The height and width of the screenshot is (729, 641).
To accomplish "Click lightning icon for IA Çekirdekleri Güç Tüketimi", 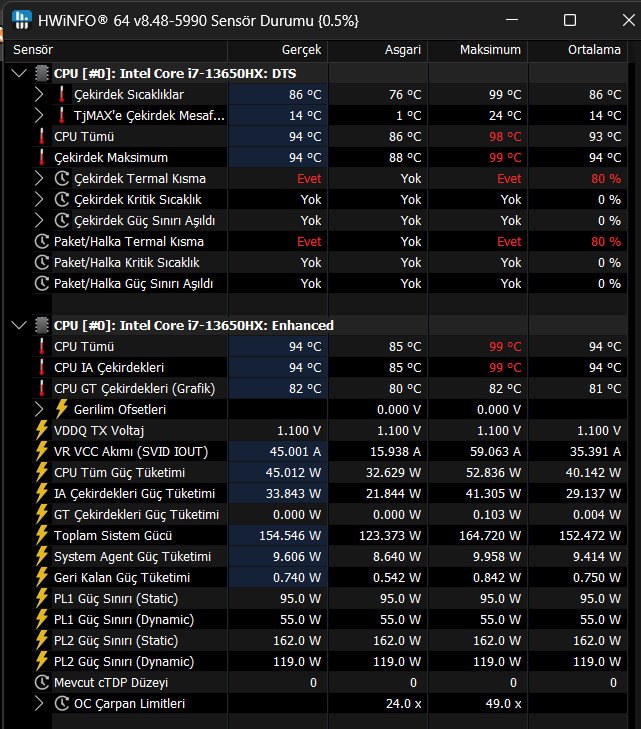I will 42,493.
